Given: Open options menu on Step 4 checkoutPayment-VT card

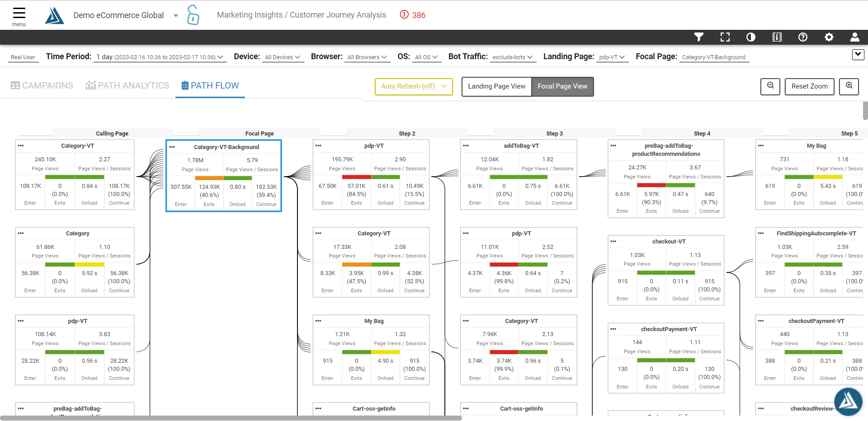Looking at the screenshot, I should point(613,329).
